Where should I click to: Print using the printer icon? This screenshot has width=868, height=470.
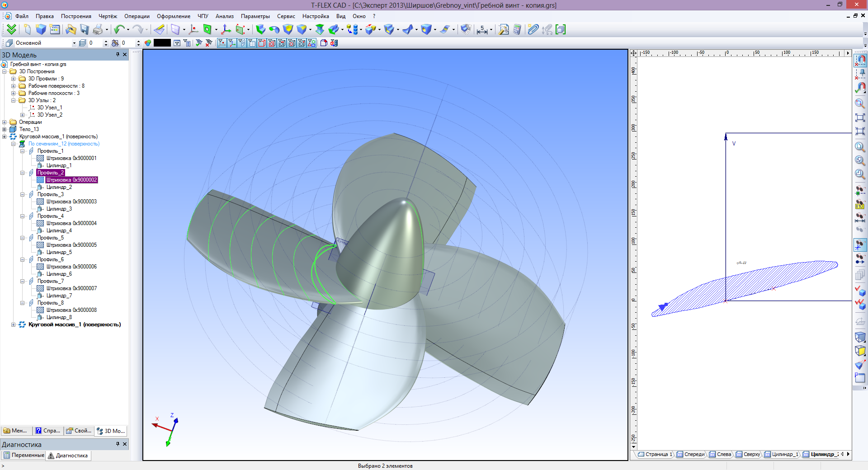coord(98,29)
